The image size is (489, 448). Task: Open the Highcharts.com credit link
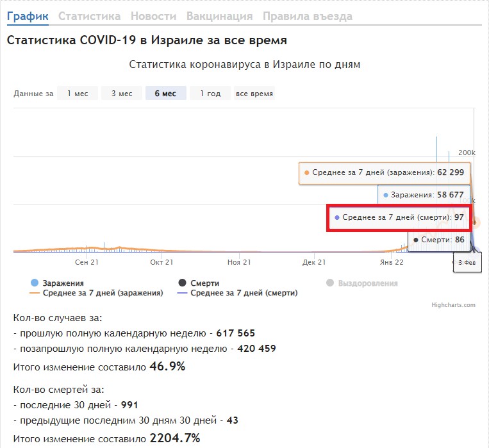click(453, 305)
